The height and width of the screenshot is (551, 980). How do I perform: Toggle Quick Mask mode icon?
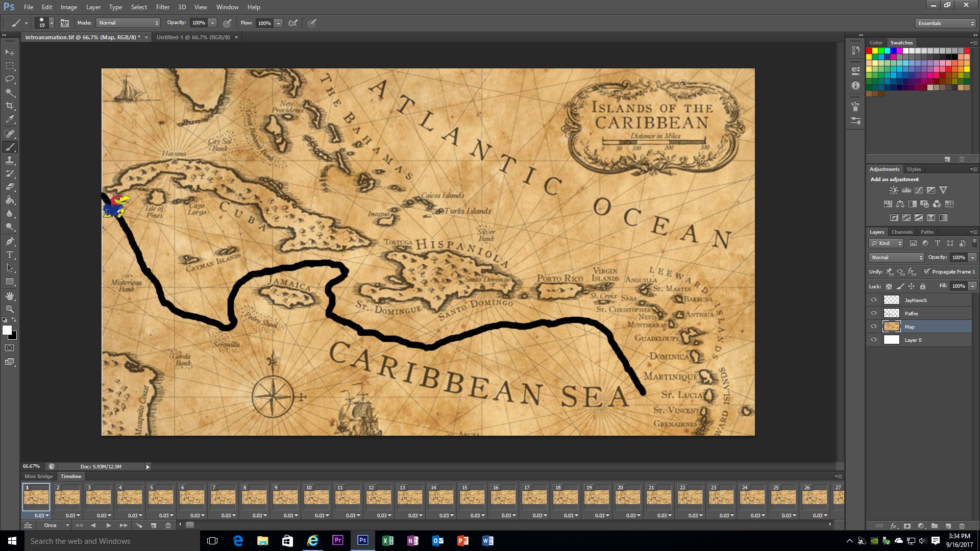[10, 348]
